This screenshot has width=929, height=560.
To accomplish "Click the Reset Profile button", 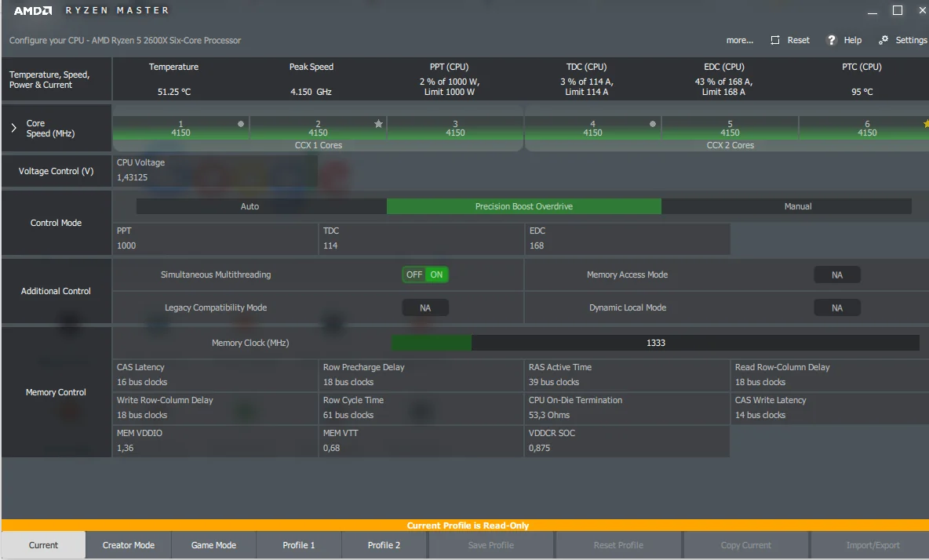I will 618,545.
